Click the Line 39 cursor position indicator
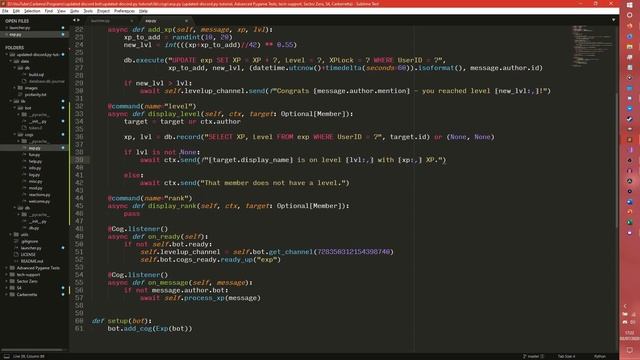Image resolution: width=640 pixels, height=360 pixels. tap(29, 356)
